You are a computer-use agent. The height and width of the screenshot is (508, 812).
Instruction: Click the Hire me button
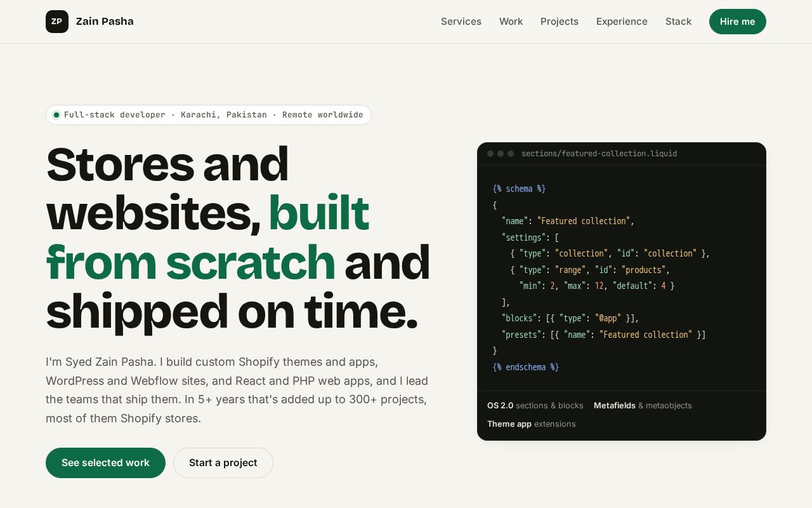click(738, 22)
